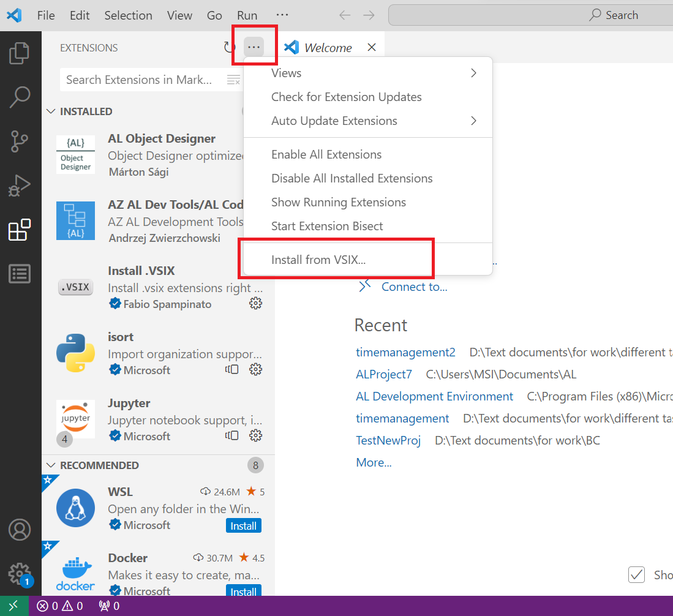Open recent project timemanagement2
This screenshot has width=673, height=616.
click(405, 352)
